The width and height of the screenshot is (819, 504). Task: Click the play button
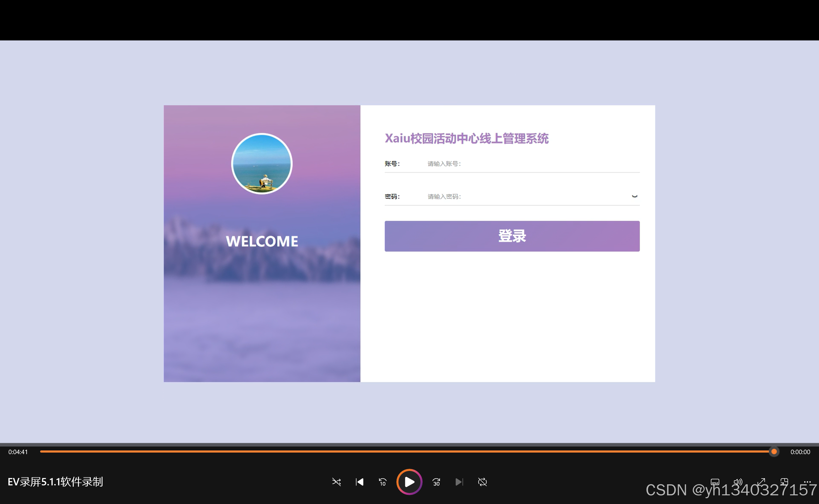(x=409, y=482)
